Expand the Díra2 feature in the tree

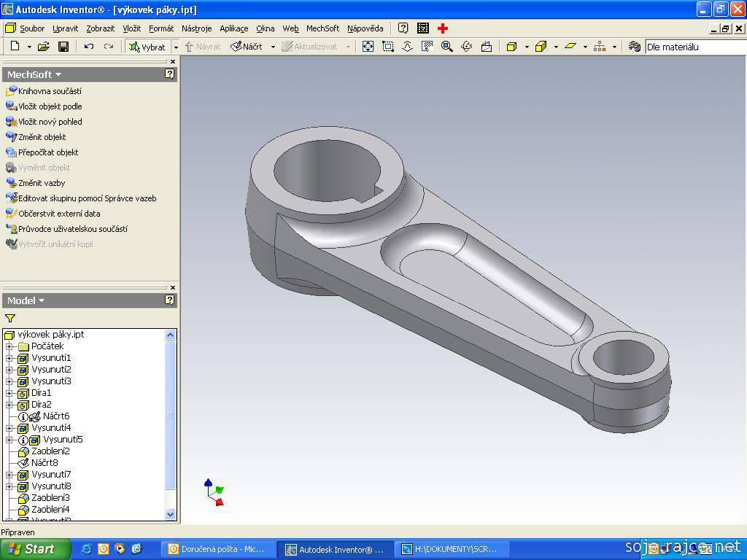(9, 405)
